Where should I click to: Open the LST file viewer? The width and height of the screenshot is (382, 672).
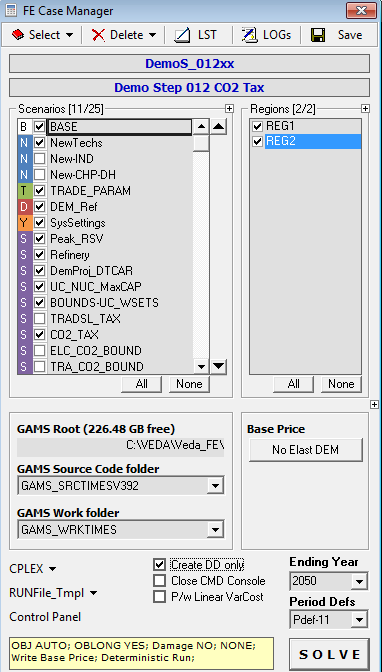(x=196, y=35)
